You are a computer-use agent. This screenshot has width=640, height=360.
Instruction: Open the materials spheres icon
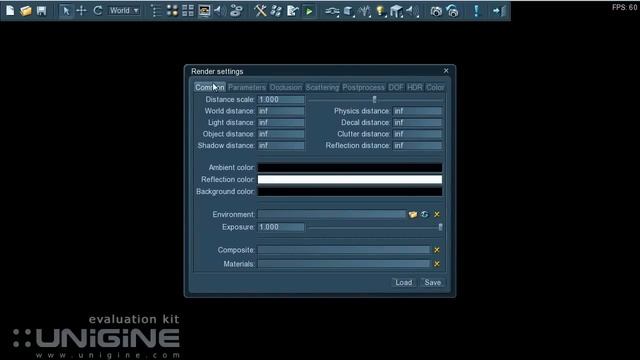[172, 11]
